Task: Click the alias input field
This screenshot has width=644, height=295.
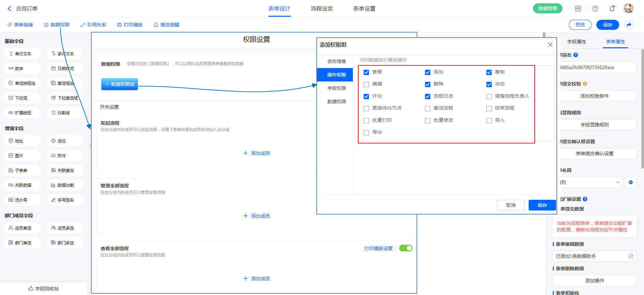Action: tap(597, 67)
